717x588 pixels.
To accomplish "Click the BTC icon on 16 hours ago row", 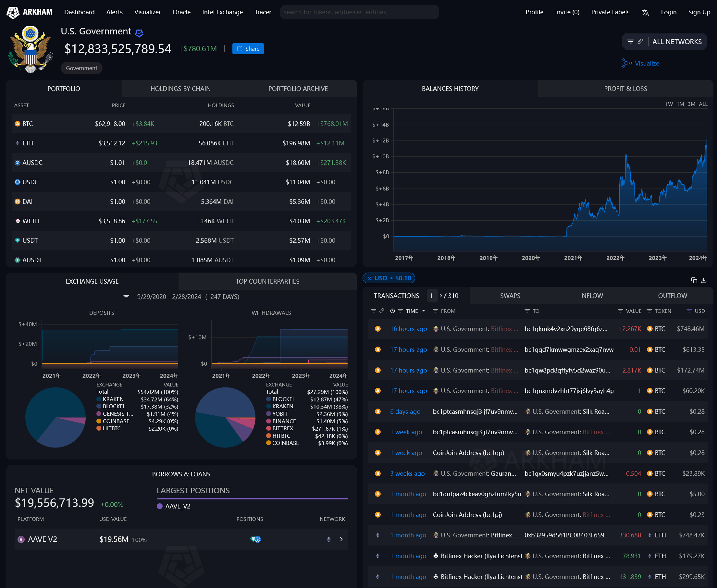I will [377, 328].
